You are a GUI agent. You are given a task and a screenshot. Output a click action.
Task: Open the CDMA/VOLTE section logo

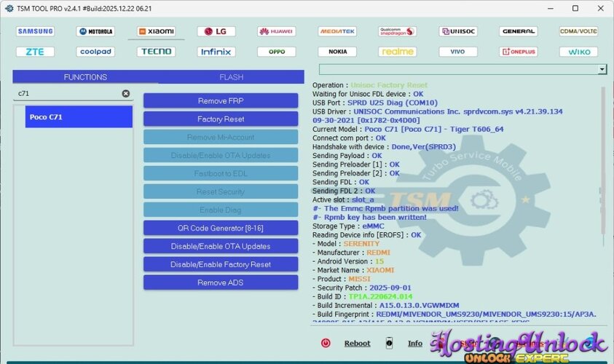pyautogui.click(x=578, y=31)
